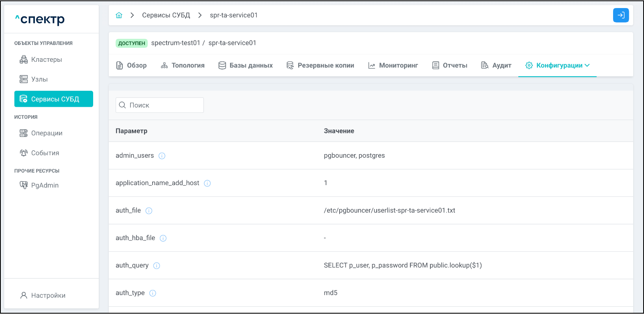Open Настройки at sidebar bottom
Image resolution: width=644 pixels, height=314 pixels.
point(48,296)
